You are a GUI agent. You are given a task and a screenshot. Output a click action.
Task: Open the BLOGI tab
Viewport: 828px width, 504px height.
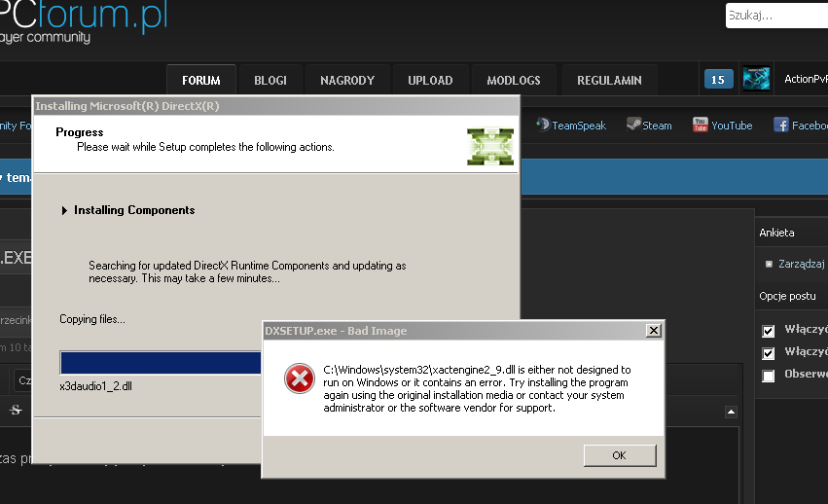(270, 80)
